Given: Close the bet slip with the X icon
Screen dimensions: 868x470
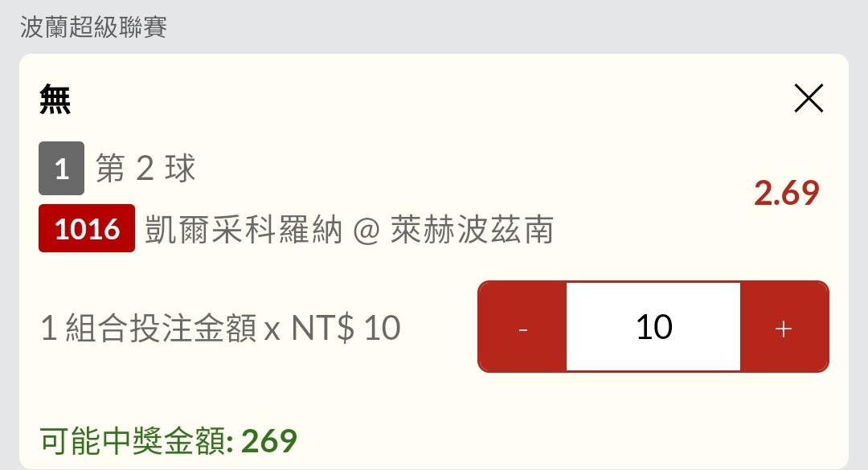Looking at the screenshot, I should point(809,99).
